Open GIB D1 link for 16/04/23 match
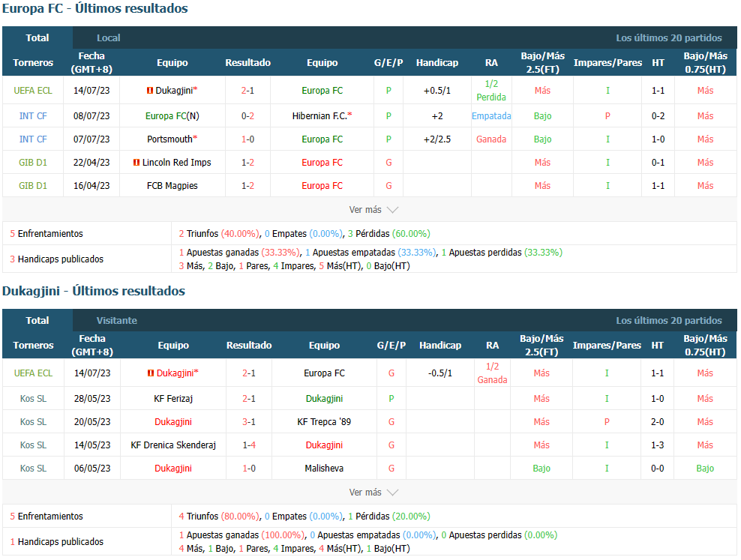 [x=33, y=186]
